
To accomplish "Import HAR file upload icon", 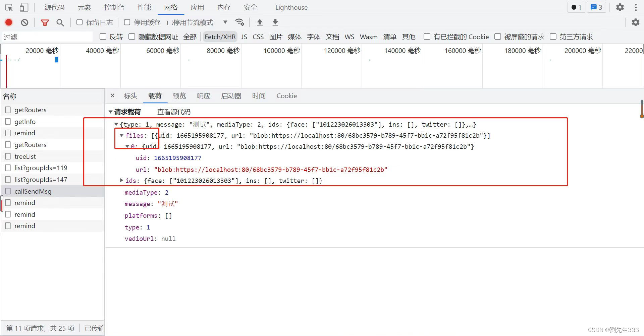I will point(260,22).
